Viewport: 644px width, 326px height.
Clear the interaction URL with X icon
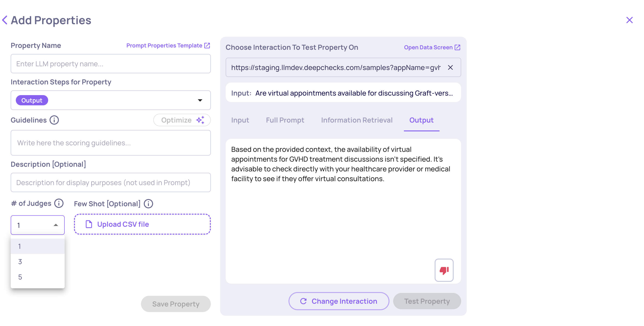450,68
